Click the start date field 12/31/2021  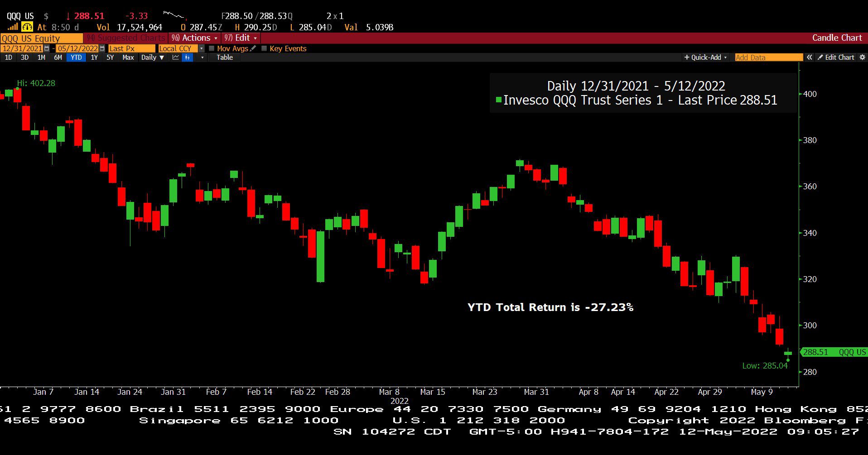22,48
